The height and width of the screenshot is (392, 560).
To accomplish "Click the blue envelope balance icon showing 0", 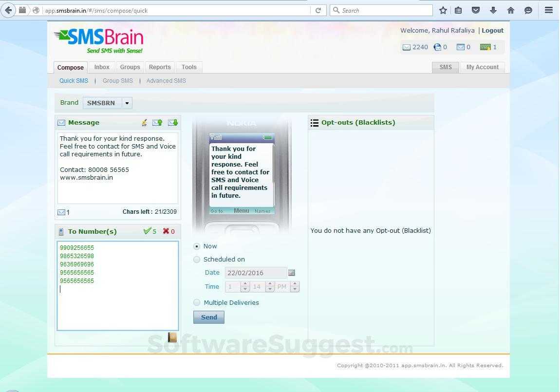I will pyautogui.click(x=461, y=47).
